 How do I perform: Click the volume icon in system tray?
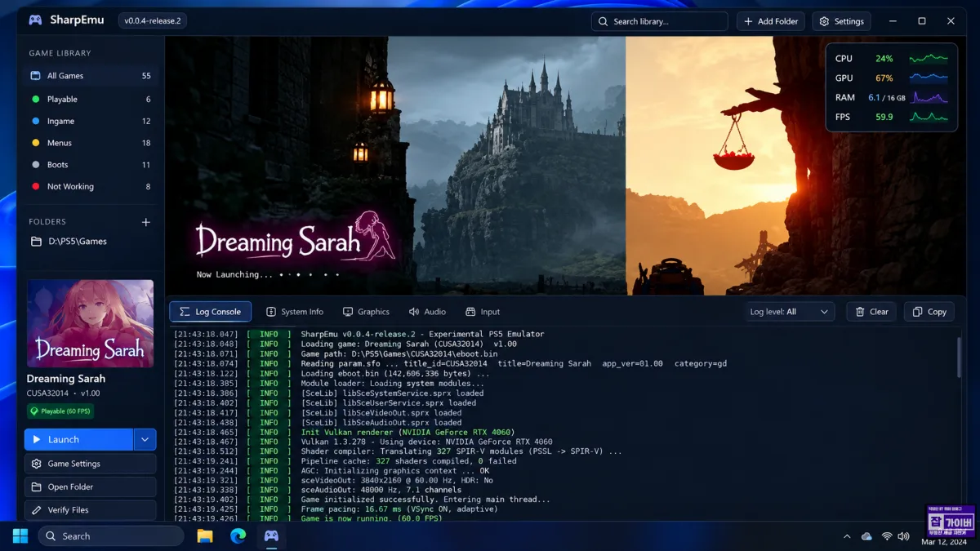click(903, 536)
